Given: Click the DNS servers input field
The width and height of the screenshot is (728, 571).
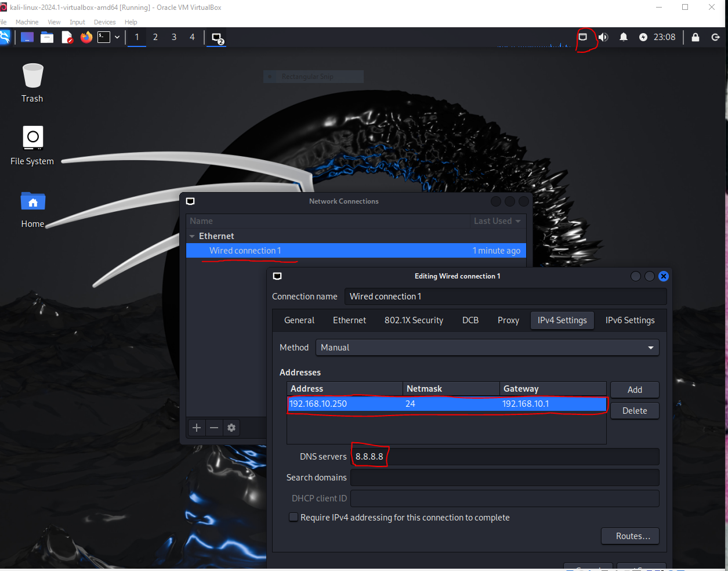Looking at the screenshot, I should (x=505, y=457).
